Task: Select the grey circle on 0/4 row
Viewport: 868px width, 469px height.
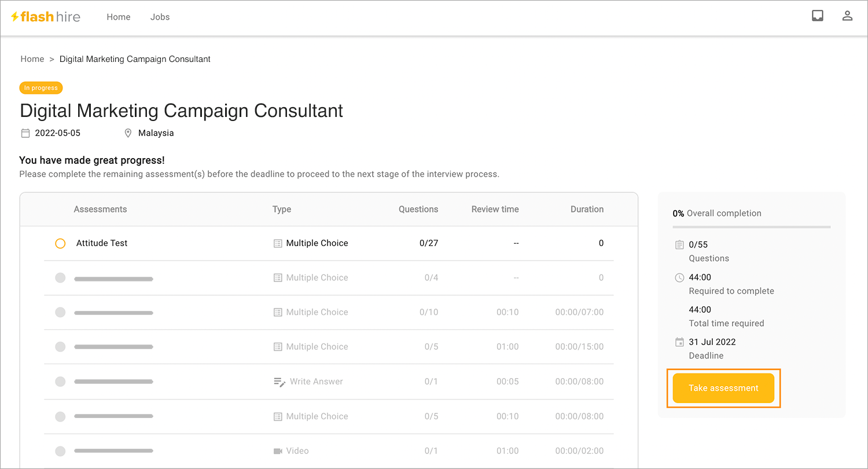Action: [60, 278]
